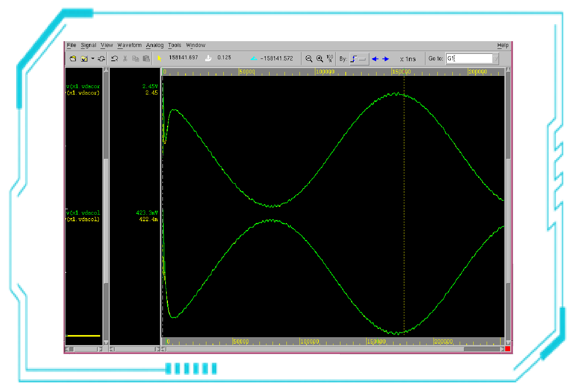The image size is (571, 392).
Task: Click the zoom in magnifier
Action: (x=320, y=58)
